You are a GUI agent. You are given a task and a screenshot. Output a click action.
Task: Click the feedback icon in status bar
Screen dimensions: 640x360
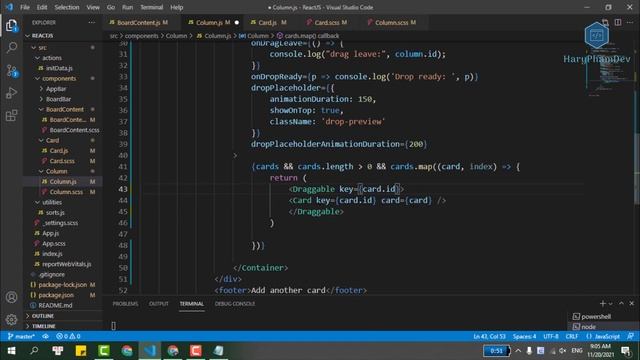pos(630,336)
